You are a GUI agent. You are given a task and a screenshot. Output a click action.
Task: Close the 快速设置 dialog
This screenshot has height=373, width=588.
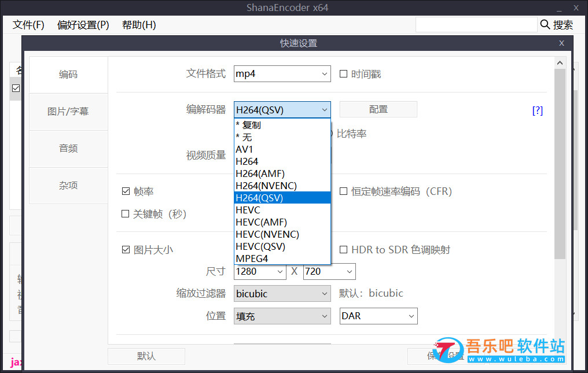tap(561, 43)
